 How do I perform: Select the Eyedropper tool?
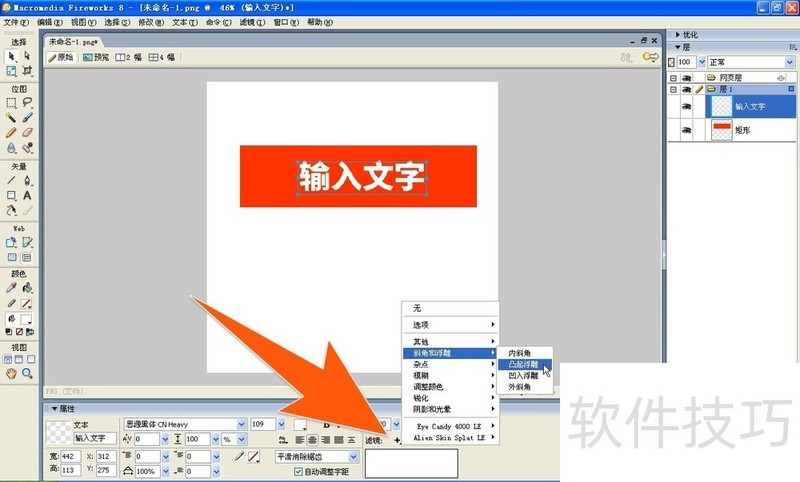coord(11,288)
